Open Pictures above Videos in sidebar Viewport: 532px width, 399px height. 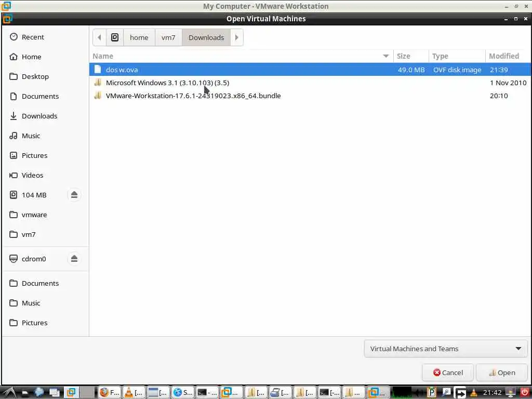pos(34,155)
